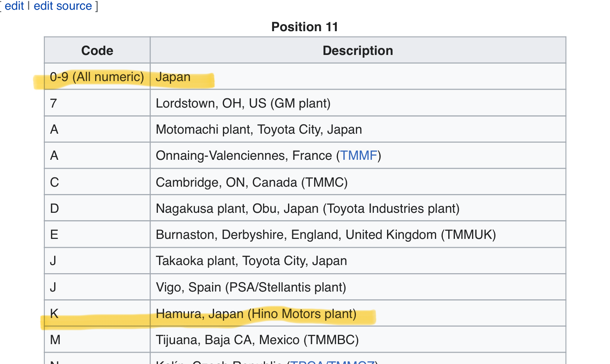Select code C cell

(97, 182)
